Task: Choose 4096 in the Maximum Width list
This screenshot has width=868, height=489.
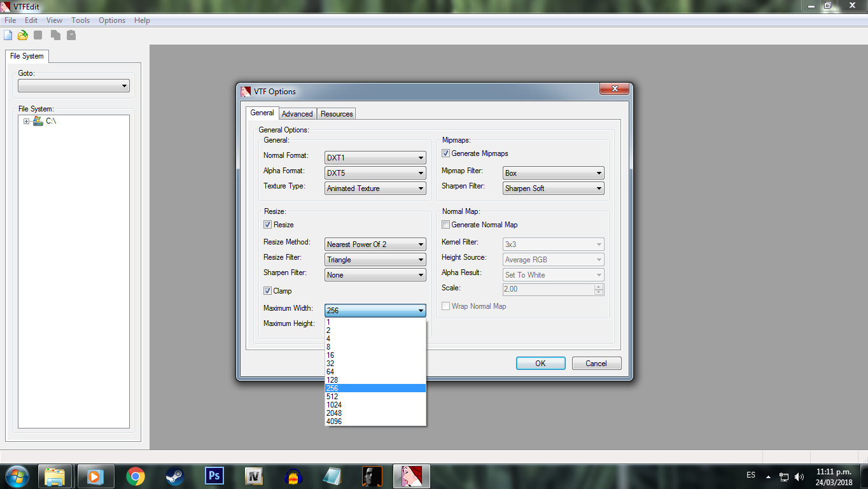Action: click(x=375, y=422)
